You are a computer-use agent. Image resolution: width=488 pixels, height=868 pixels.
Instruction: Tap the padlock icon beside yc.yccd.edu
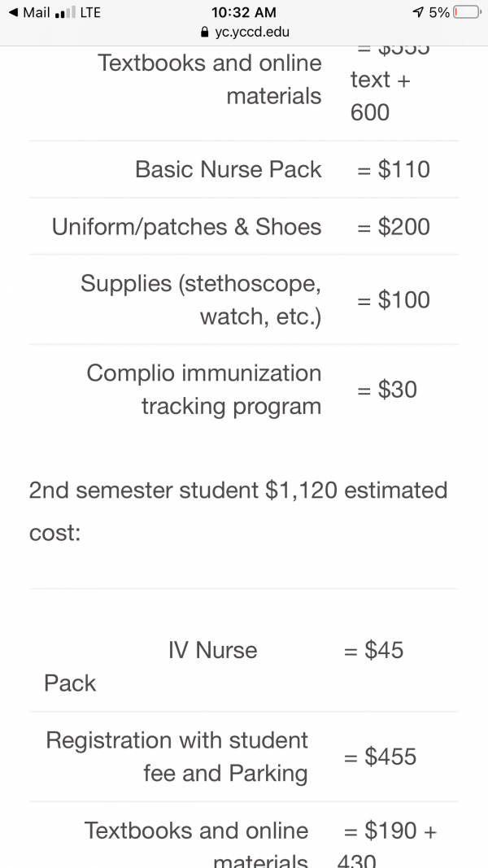coord(205,32)
